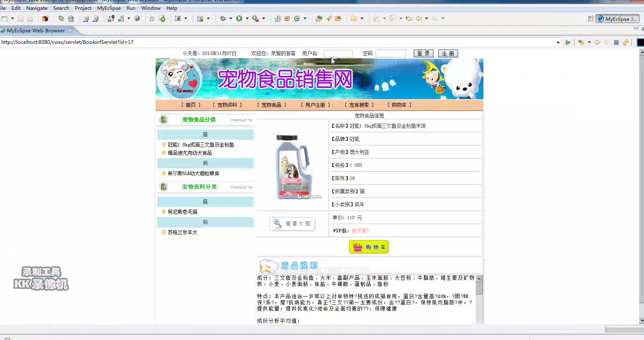Open the Edit menu
The width and height of the screenshot is (644, 340).
coord(16,8)
